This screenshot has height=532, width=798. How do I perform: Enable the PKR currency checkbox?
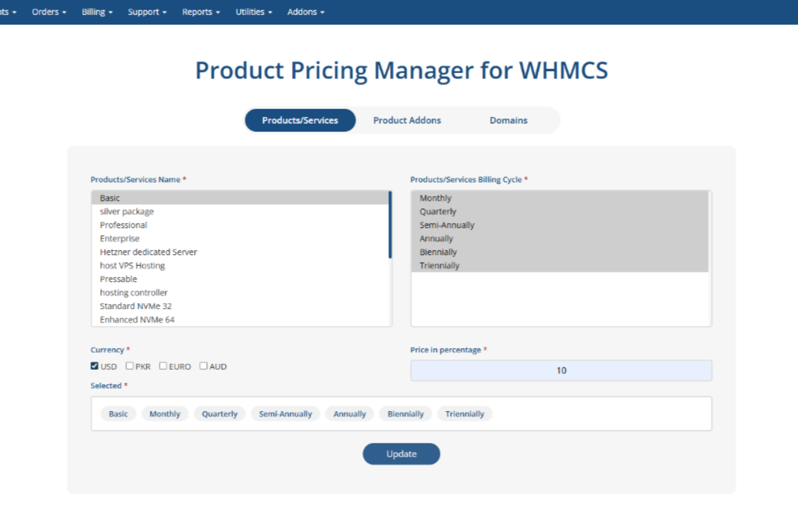[x=129, y=366]
